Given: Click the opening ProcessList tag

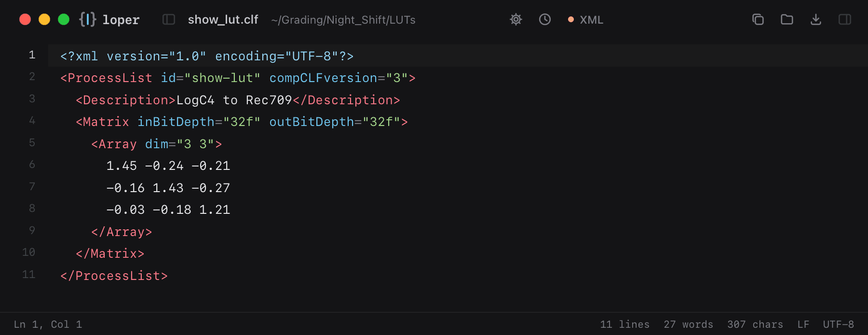Looking at the screenshot, I should click(238, 78).
